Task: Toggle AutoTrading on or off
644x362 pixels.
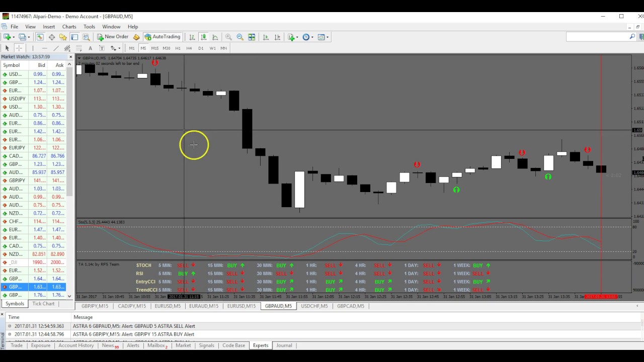Action: pyautogui.click(x=163, y=37)
